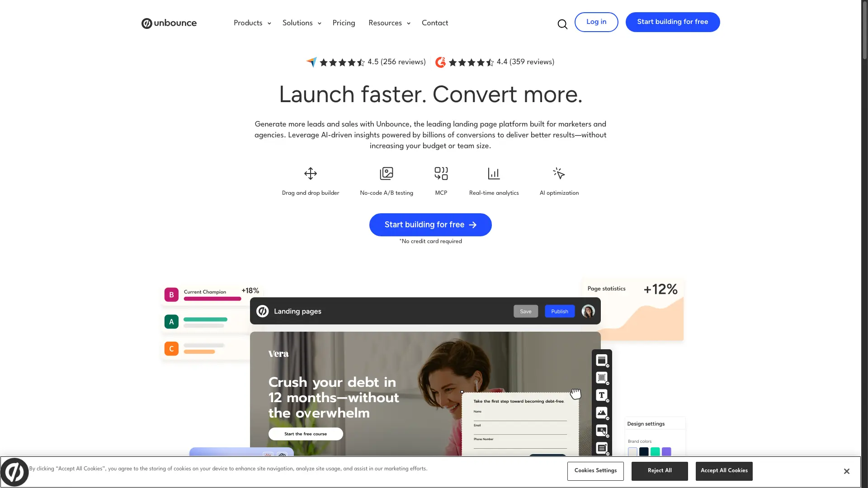Open the Pricing page
Viewport: 868px width, 488px height.
[x=344, y=23]
